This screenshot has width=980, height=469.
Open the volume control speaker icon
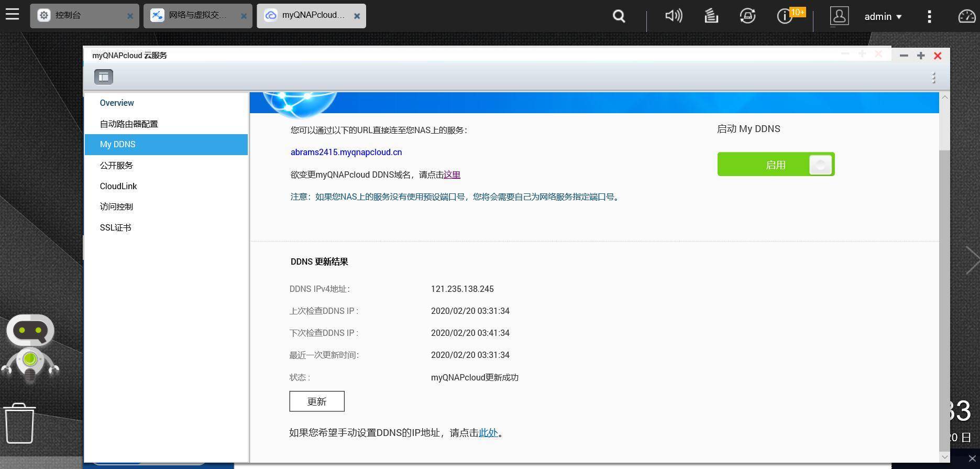coord(674,16)
